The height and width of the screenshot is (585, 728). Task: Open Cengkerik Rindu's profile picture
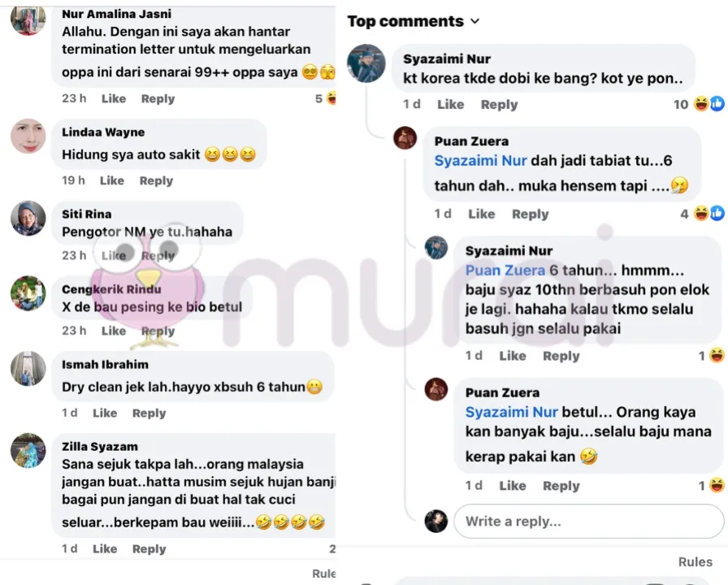pyautogui.click(x=28, y=293)
